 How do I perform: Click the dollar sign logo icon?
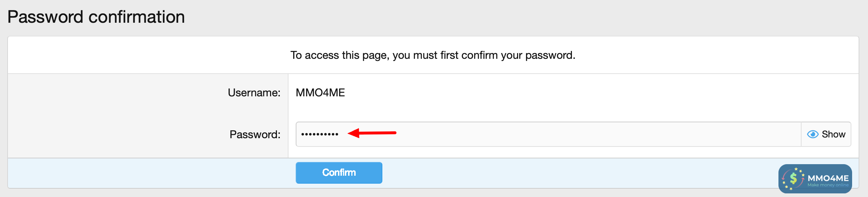(793, 178)
